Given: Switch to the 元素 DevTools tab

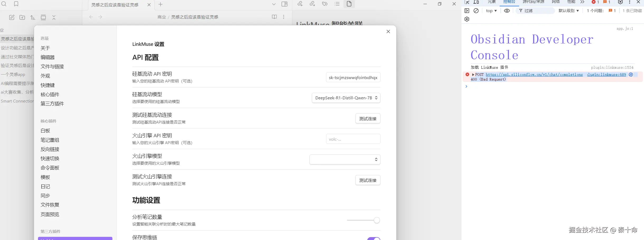Looking at the screenshot, I should point(492,2).
